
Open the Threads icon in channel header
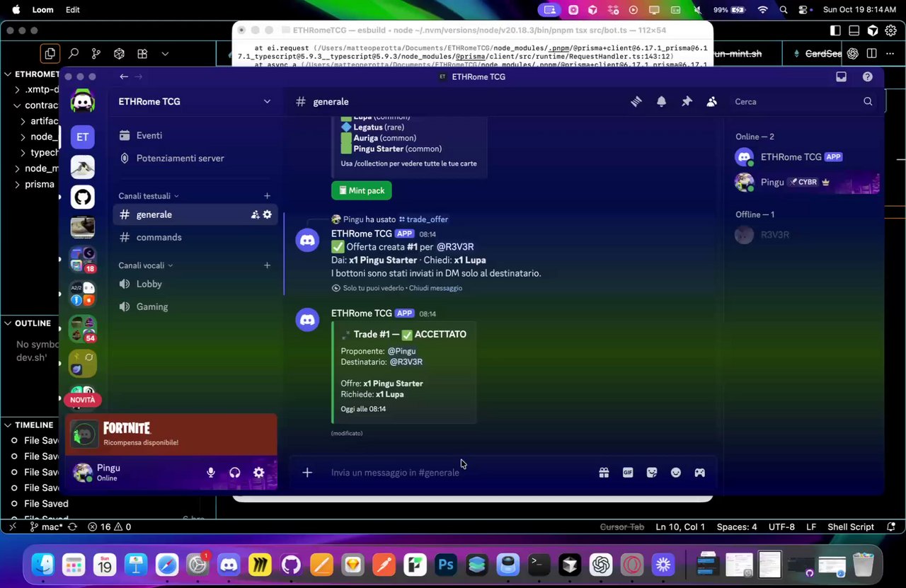[636, 102]
